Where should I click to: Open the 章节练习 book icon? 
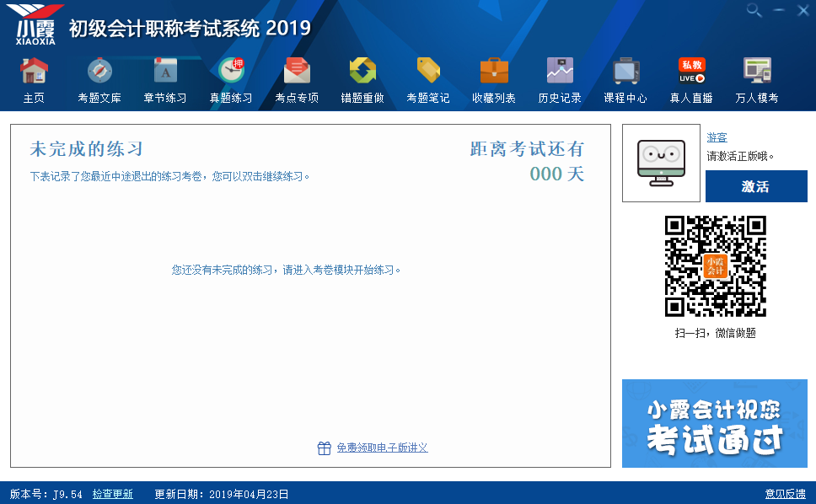click(x=165, y=70)
